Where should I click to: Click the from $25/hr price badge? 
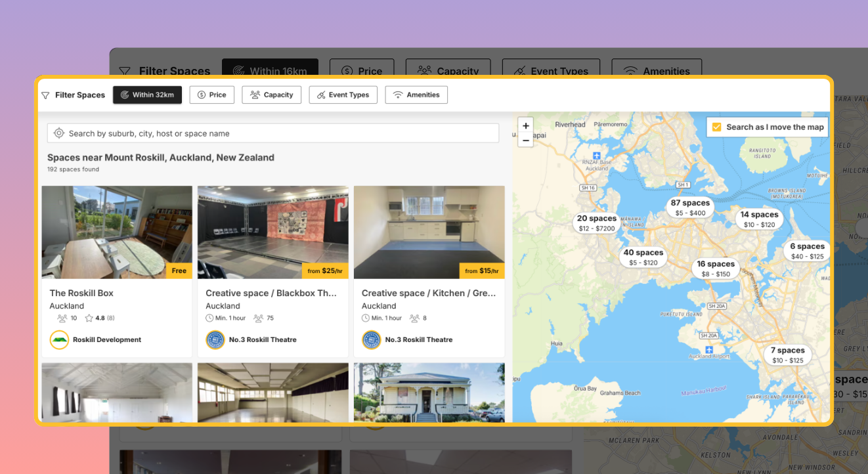pos(326,270)
